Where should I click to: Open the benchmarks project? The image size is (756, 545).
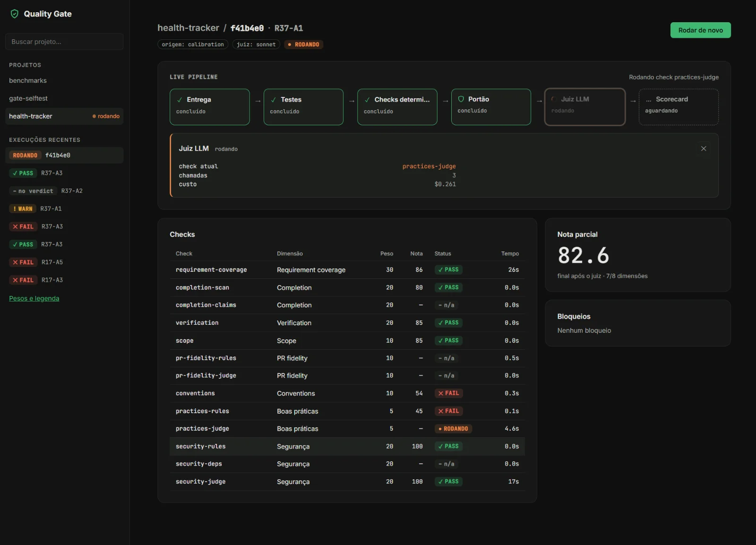[x=64, y=80]
